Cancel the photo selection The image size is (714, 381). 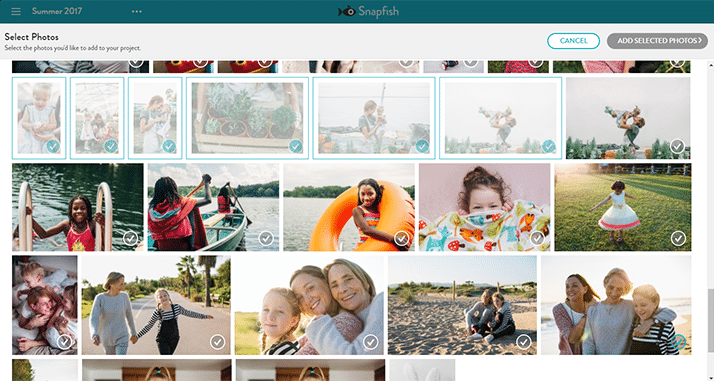click(573, 41)
